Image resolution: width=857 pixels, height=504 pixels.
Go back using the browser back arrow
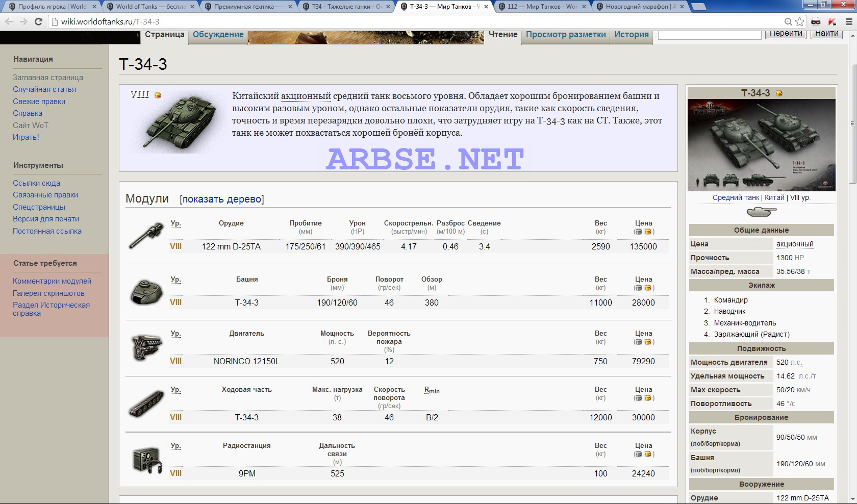pyautogui.click(x=9, y=21)
